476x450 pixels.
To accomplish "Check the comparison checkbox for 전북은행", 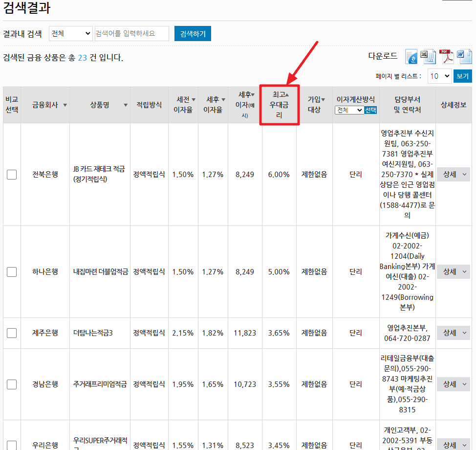I will [11, 174].
